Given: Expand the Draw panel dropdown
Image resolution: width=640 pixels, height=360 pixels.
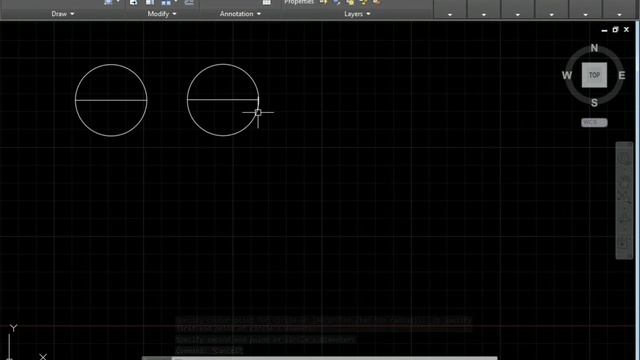Looking at the screenshot, I should (x=63, y=14).
